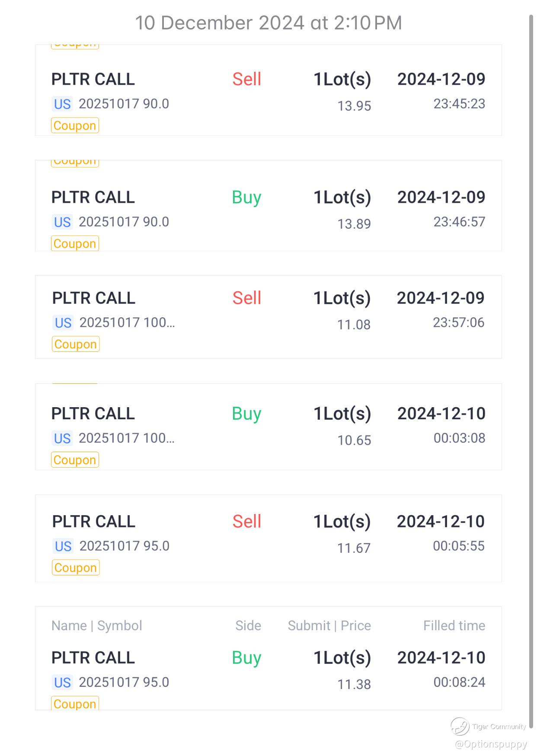Click the 10 December 2024 timestamp header
The height and width of the screenshot is (756, 537).
(268, 23)
